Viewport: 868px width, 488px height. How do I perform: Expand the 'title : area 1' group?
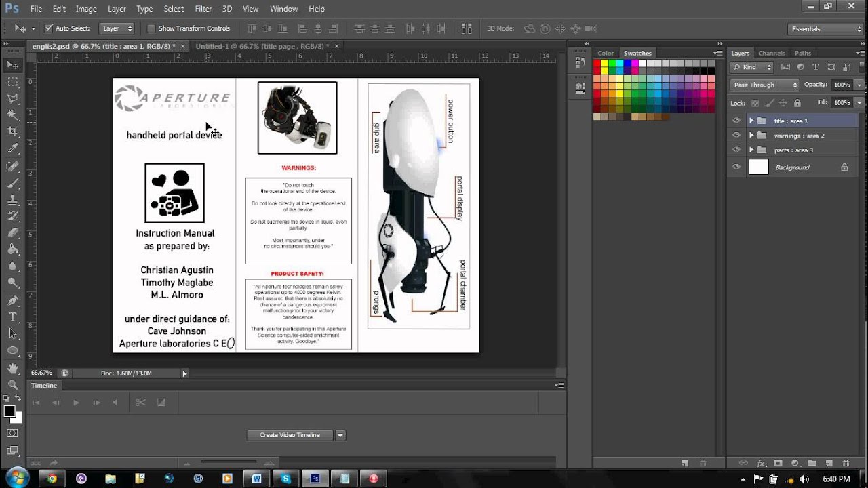point(751,121)
